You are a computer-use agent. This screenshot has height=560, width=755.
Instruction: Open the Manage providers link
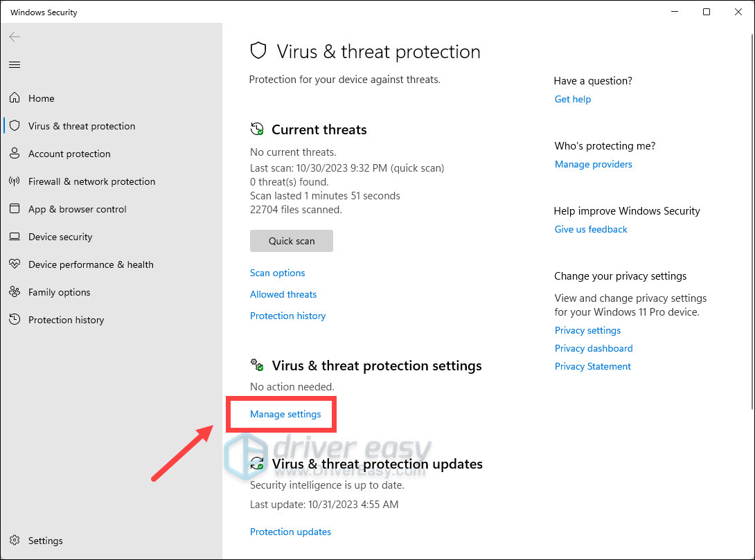594,164
